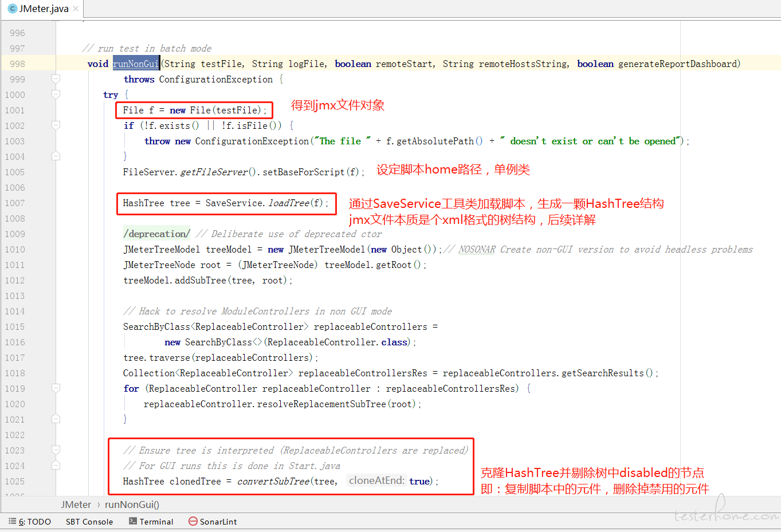Click the SearchByClass type on line 1015
781x532 pixels.
156,326
